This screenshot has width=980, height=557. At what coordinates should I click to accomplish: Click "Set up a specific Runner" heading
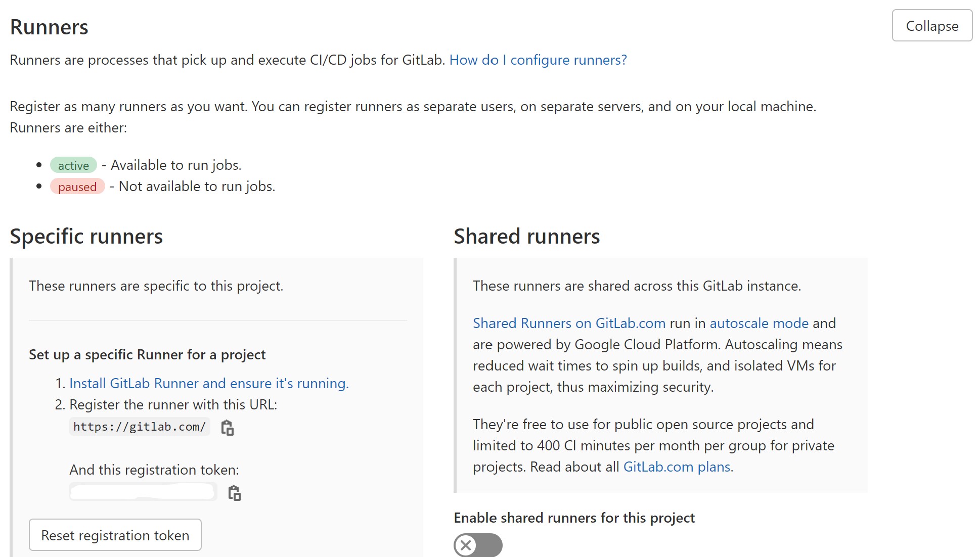pos(147,354)
